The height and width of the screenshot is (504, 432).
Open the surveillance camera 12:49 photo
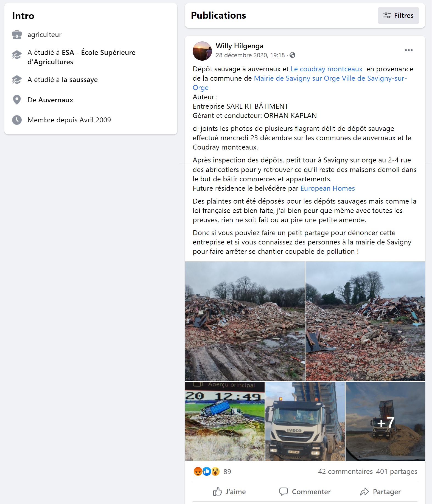[225, 421]
